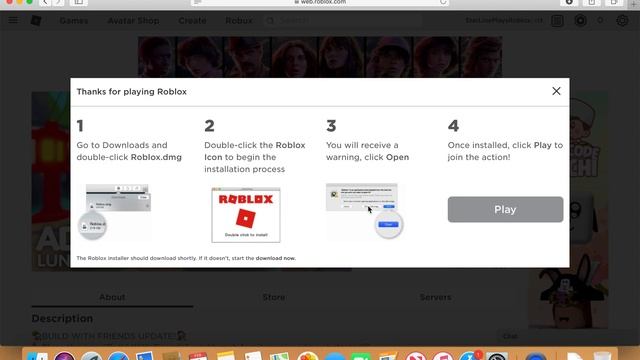Click the BUILD WITH FRIENDS UPDATE description text
640x360 pixels.
tap(109, 336)
